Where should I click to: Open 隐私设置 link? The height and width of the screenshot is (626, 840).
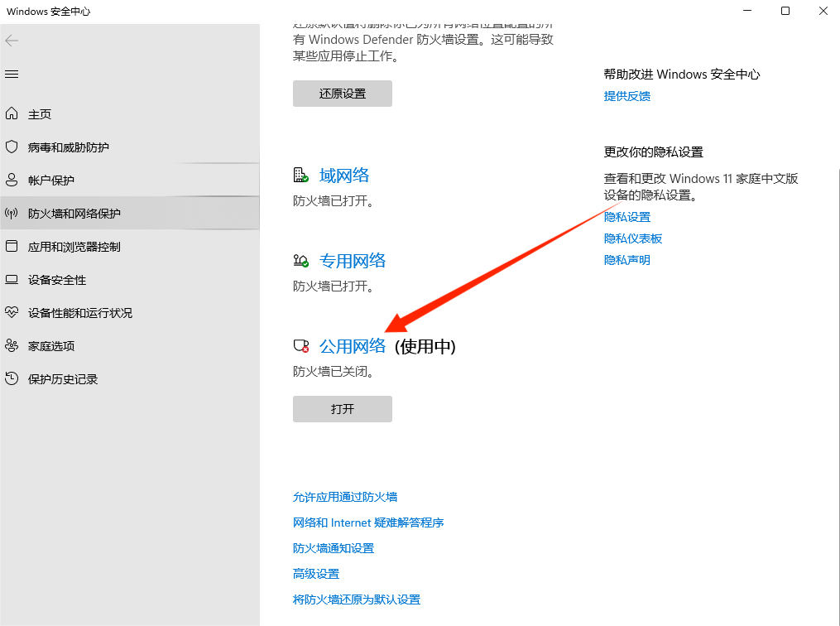(x=626, y=216)
